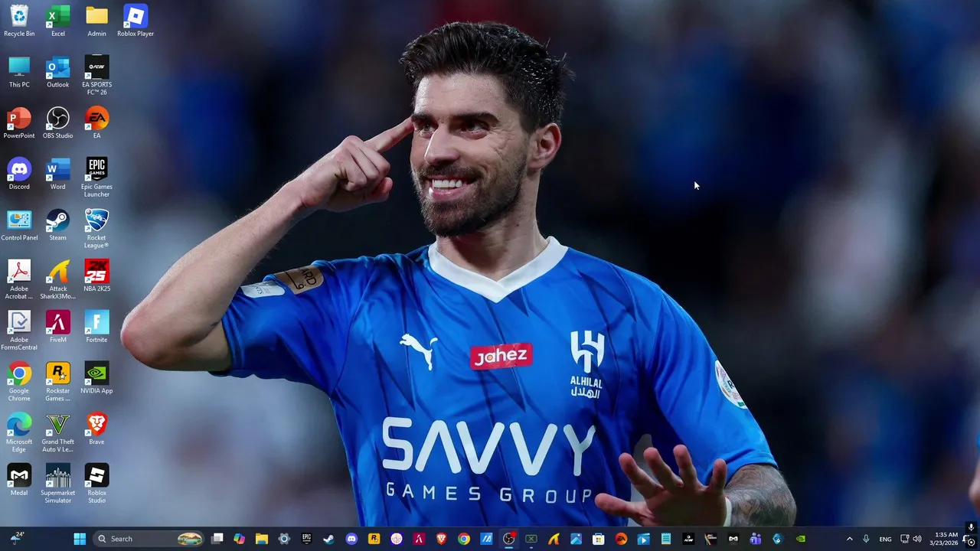Open Microsoft Teams from the taskbar
The width and height of the screenshot is (980, 551).
[x=756, y=539]
